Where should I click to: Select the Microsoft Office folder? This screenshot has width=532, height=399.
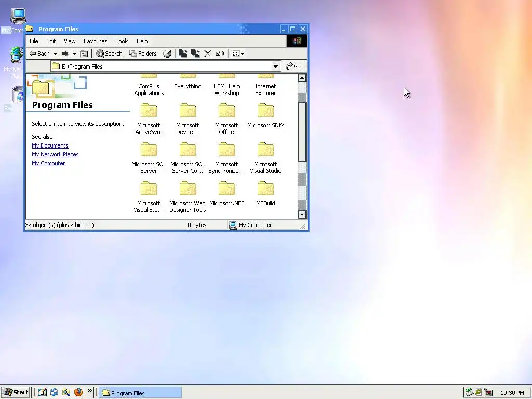click(227, 119)
